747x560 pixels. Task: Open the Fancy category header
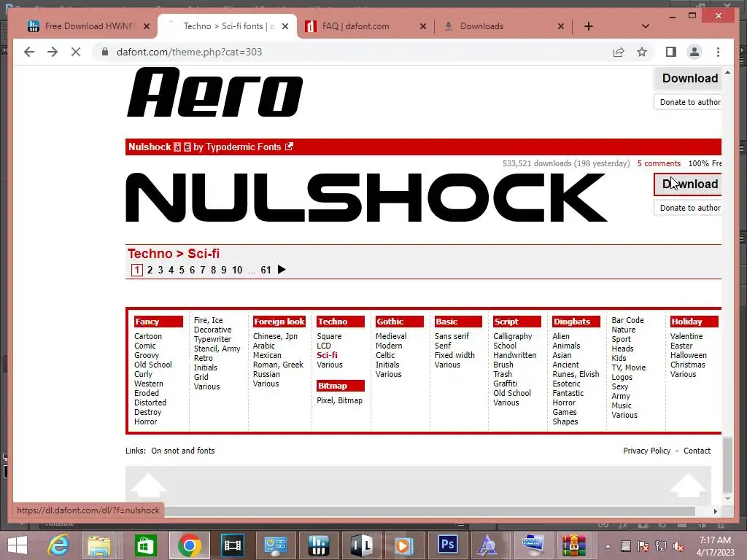click(158, 322)
